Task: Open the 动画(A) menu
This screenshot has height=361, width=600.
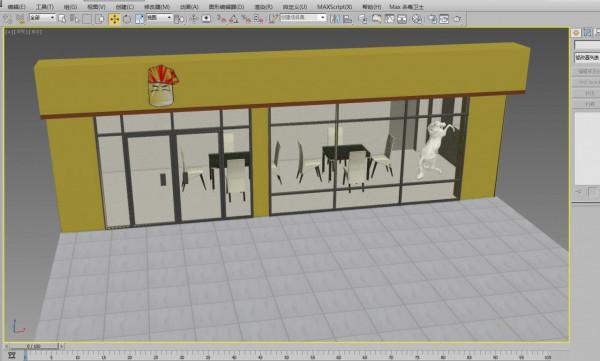Action: (x=189, y=7)
